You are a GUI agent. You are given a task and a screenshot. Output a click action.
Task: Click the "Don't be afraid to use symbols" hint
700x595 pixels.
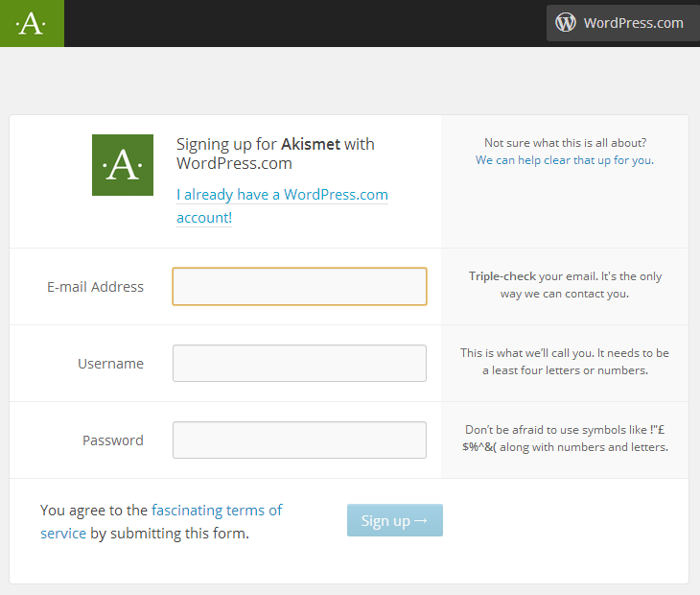(565, 439)
